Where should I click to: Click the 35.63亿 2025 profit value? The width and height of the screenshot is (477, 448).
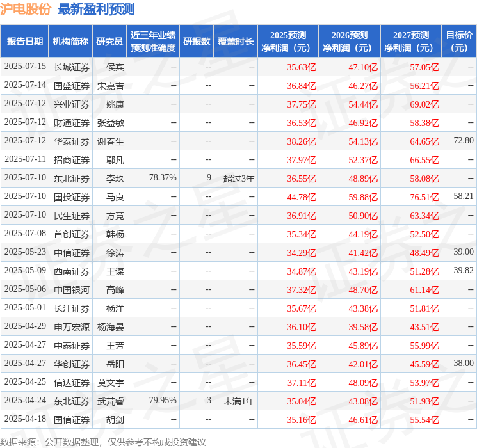pyautogui.click(x=302, y=67)
